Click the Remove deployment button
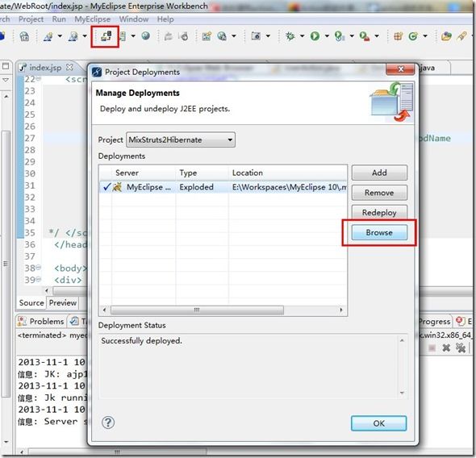 coord(379,193)
